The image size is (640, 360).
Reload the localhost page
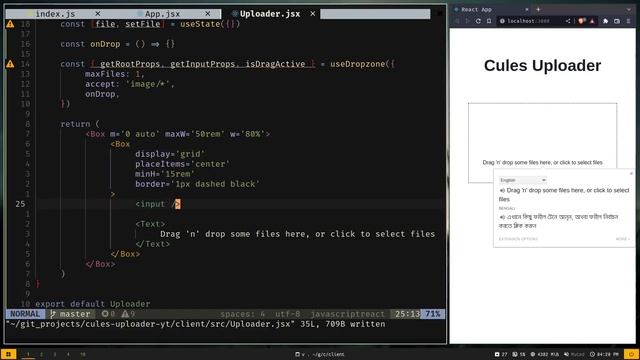[x=478, y=21]
